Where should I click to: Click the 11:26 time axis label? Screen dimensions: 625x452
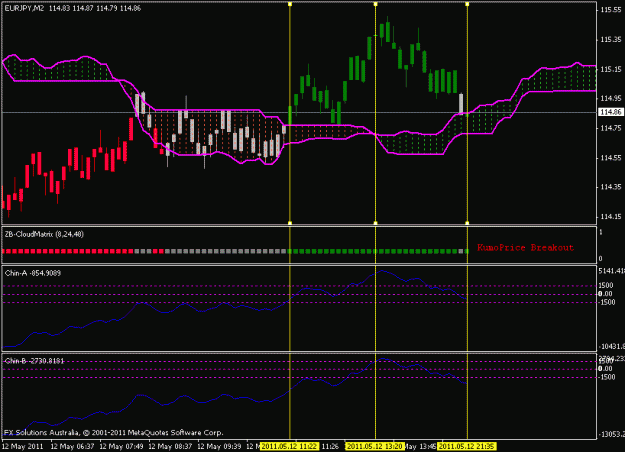[x=330, y=446]
